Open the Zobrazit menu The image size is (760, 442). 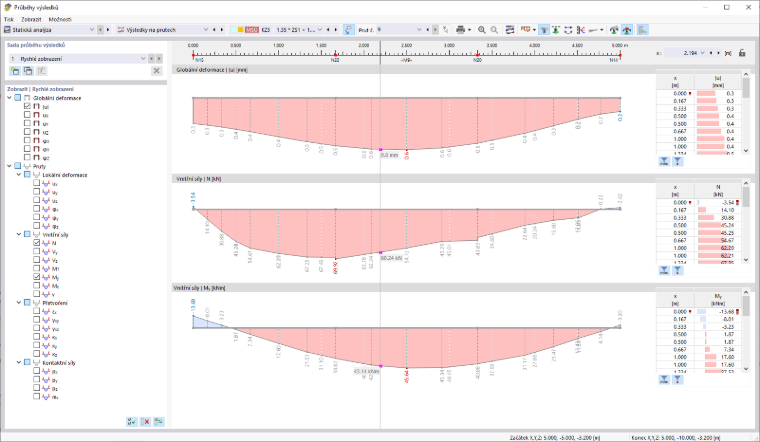31,19
